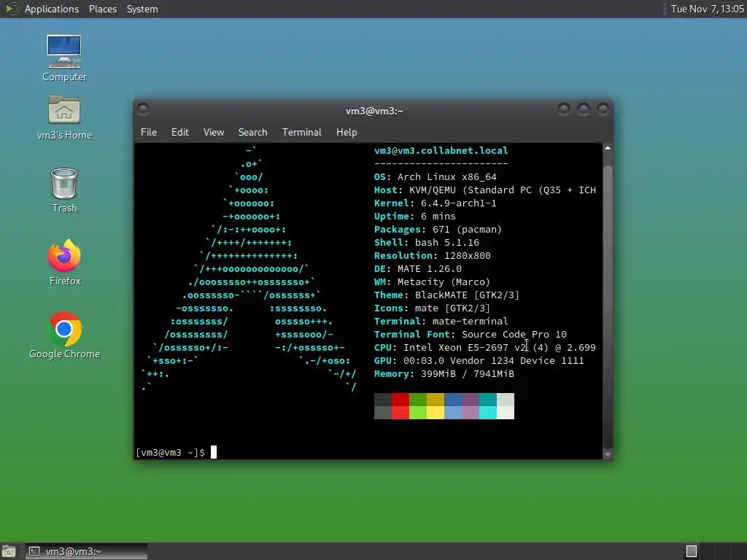
Task: Open the File menu in the terminal
Action: (x=149, y=132)
